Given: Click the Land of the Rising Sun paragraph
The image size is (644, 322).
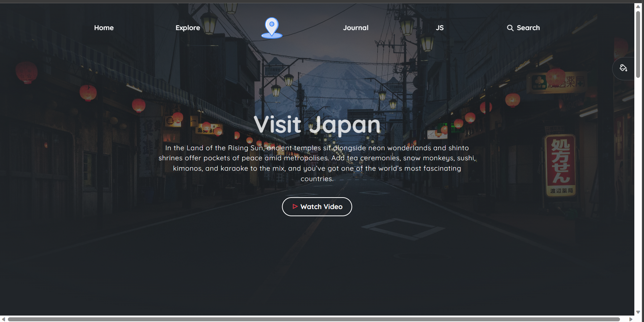Looking at the screenshot, I should tap(317, 163).
